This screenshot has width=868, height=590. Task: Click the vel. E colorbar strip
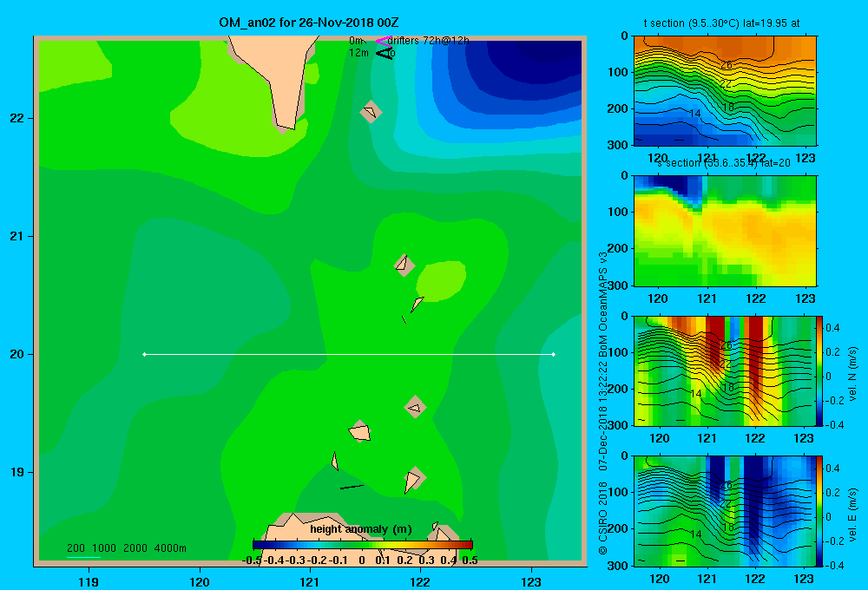coord(819,510)
